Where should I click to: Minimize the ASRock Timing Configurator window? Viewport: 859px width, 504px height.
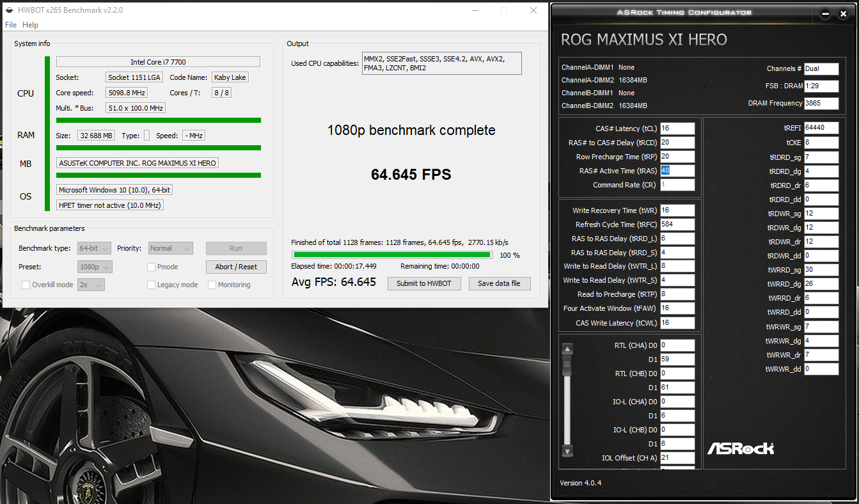pyautogui.click(x=826, y=13)
